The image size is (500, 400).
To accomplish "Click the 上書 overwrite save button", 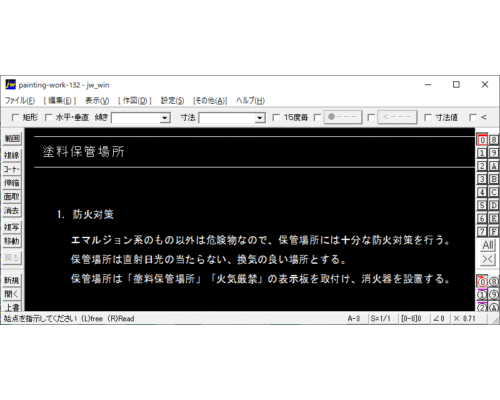I will coord(12,307).
